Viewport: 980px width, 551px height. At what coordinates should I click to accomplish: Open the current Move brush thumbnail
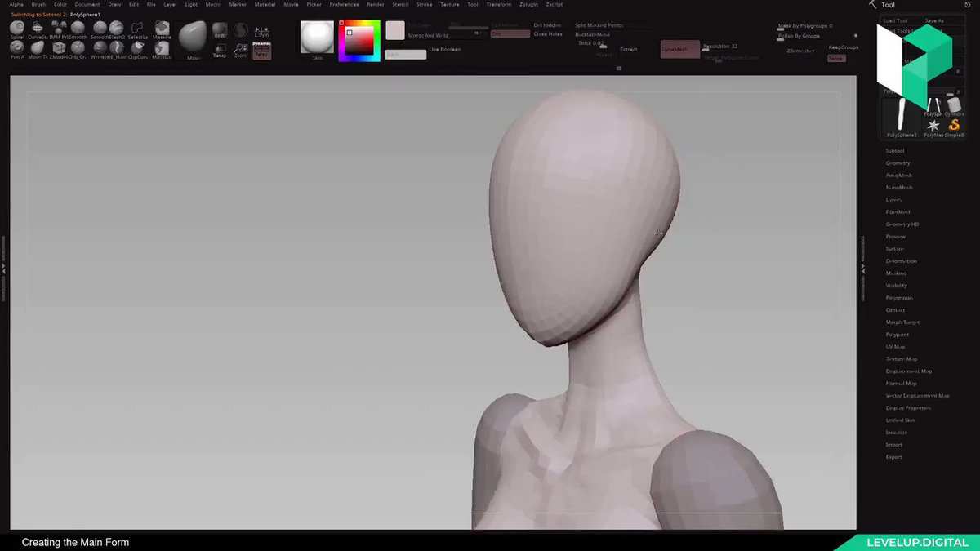(x=193, y=38)
